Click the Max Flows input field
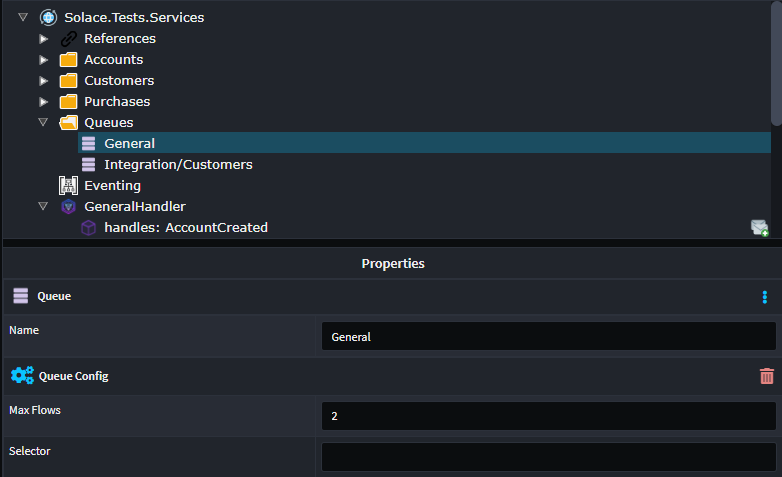The width and height of the screenshot is (782, 477). point(548,416)
